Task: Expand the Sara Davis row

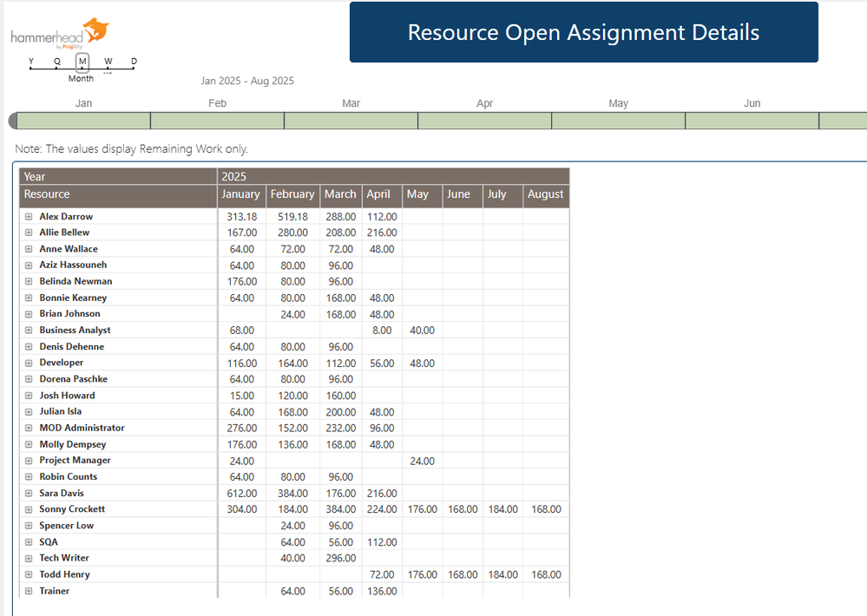Action: [x=29, y=494]
